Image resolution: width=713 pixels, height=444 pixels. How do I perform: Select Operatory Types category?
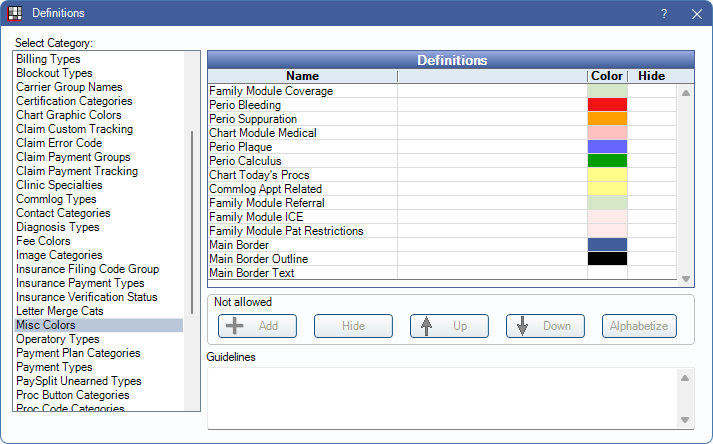click(x=57, y=339)
